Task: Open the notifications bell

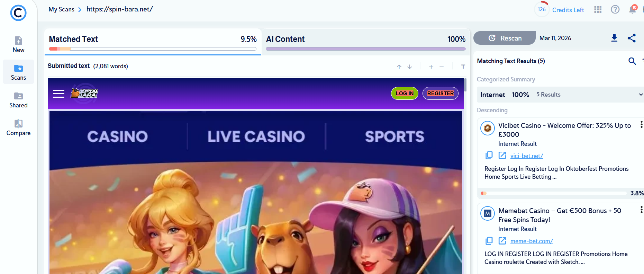Action: pyautogui.click(x=633, y=9)
